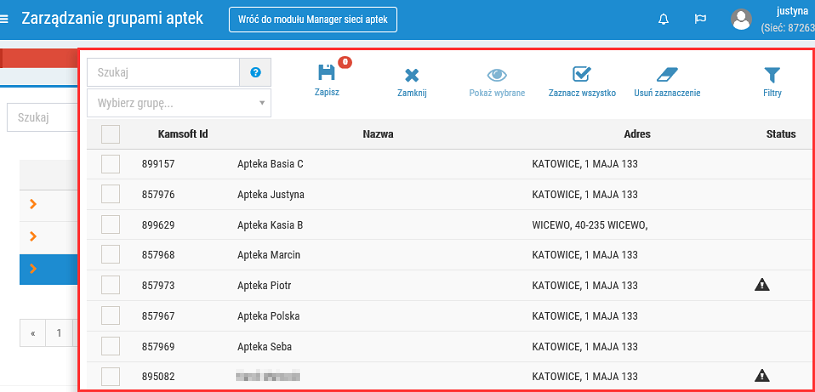The width and height of the screenshot is (815, 392).
Task: Open the Filtry funnel icon
Action: (772, 75)
